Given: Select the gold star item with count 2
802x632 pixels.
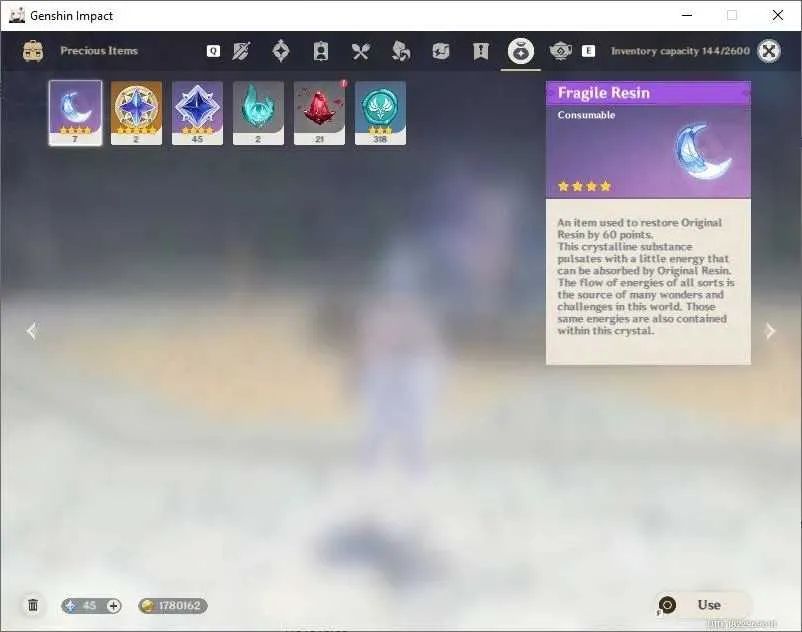Looking at the screenshot, I should [136, 113].
